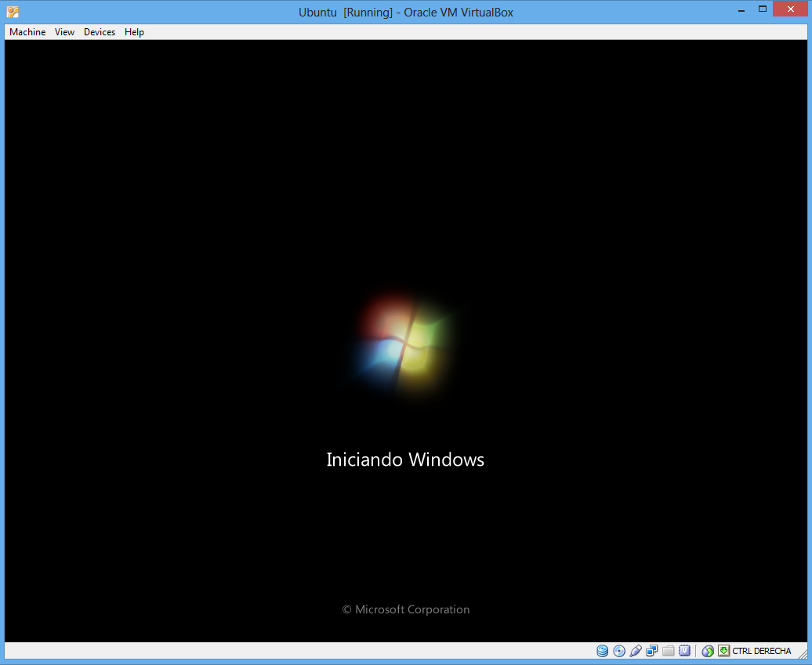The height and width of the screenshot is (665, 812).
Task: Open the Devices menu
Action: pos(100,32)
